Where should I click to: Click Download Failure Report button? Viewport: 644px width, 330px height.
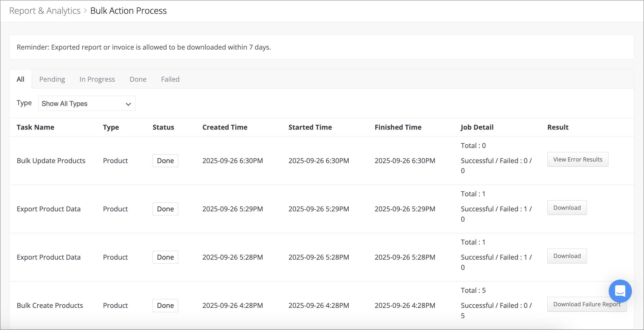(587, 304)
